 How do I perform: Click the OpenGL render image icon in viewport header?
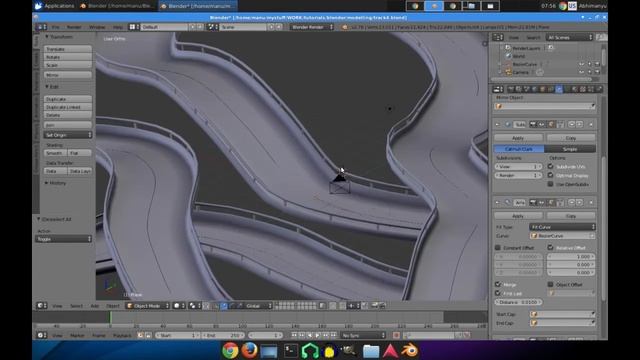pyautogui.click(x=374, y=305)
